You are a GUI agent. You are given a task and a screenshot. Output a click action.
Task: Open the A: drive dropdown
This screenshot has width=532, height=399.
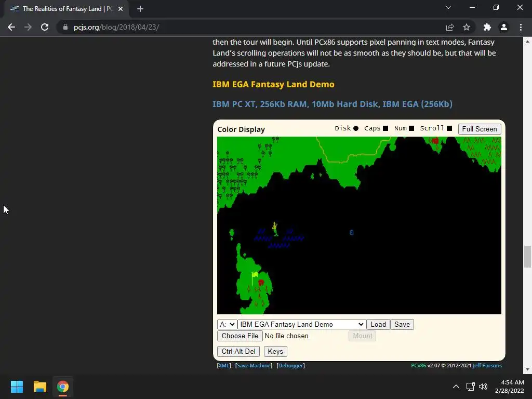point(227,324)
